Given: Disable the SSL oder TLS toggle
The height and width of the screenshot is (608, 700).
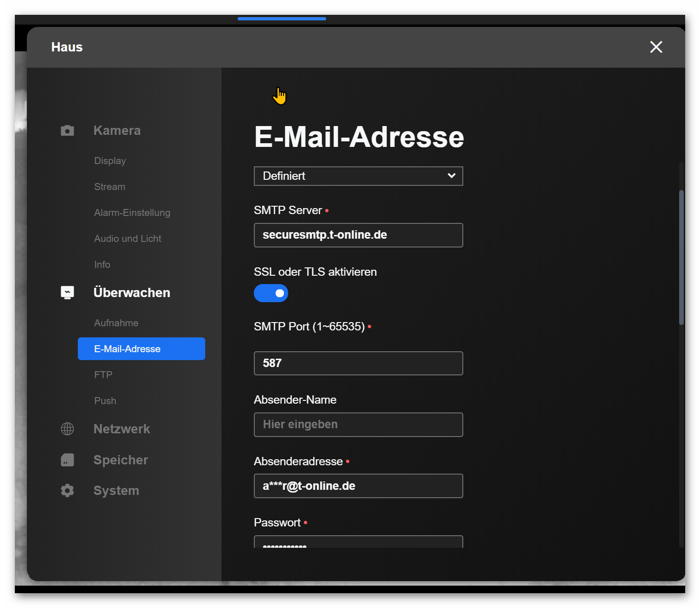Looking at the screenshot, I should (271, 293).
